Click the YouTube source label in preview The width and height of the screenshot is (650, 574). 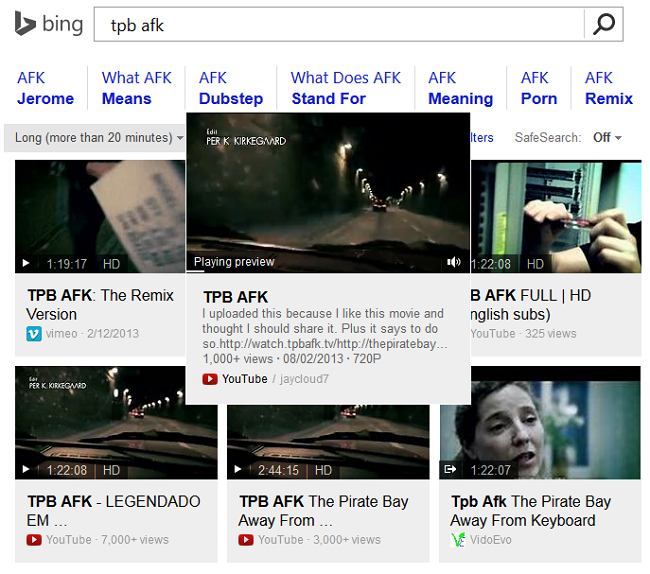245,379
